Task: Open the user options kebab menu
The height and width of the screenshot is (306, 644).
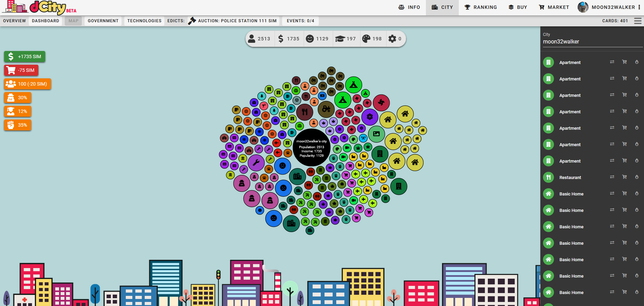Action: 639,7
